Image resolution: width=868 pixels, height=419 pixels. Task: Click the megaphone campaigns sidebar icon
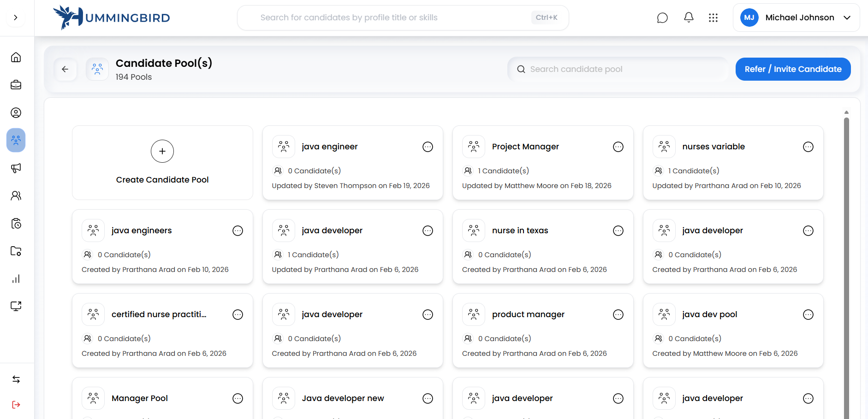(x=16, y=168)
